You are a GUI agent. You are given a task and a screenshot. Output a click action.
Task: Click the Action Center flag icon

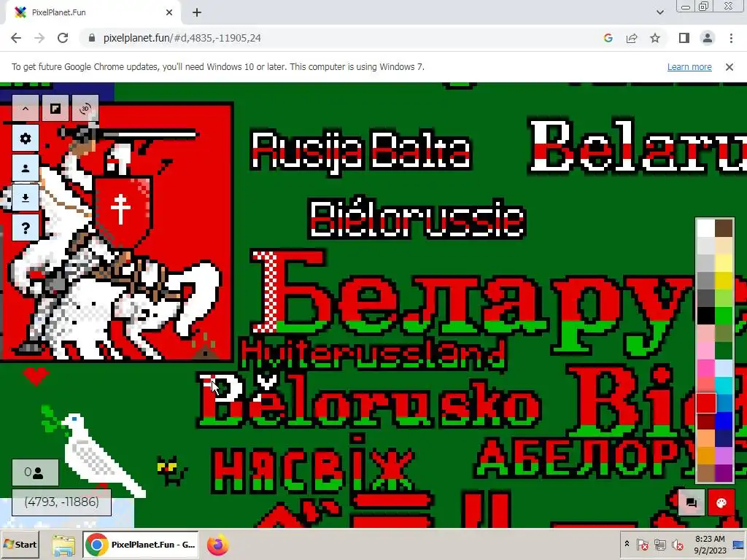642,544
